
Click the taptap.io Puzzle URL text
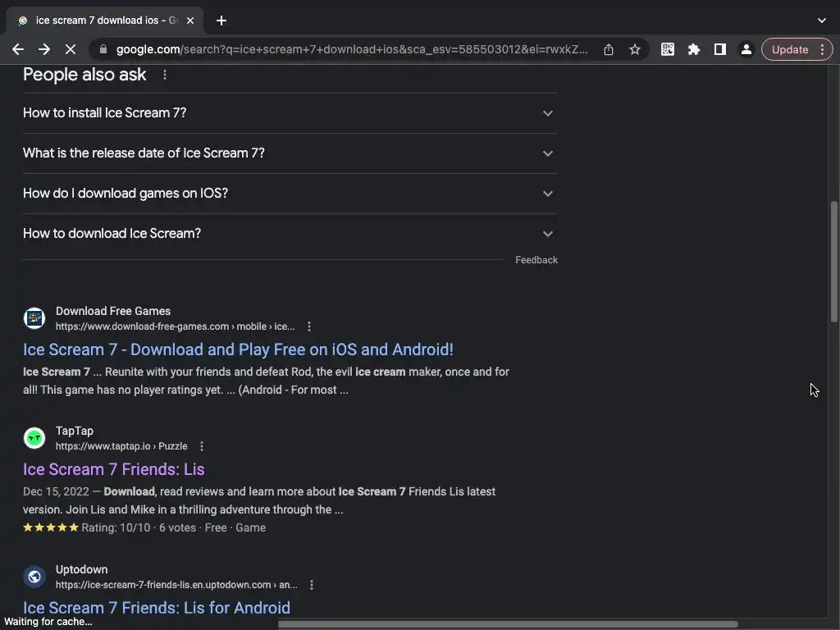pos(121,446)
